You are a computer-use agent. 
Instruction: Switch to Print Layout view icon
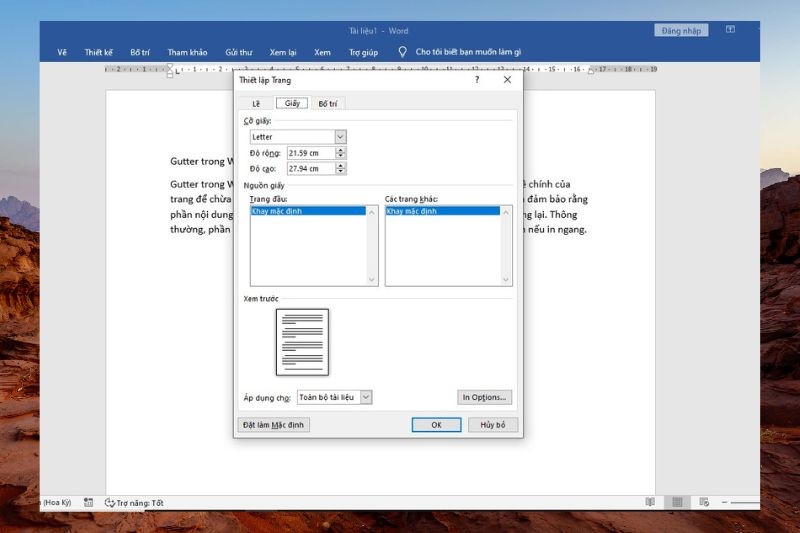click(x=677, y=502)
